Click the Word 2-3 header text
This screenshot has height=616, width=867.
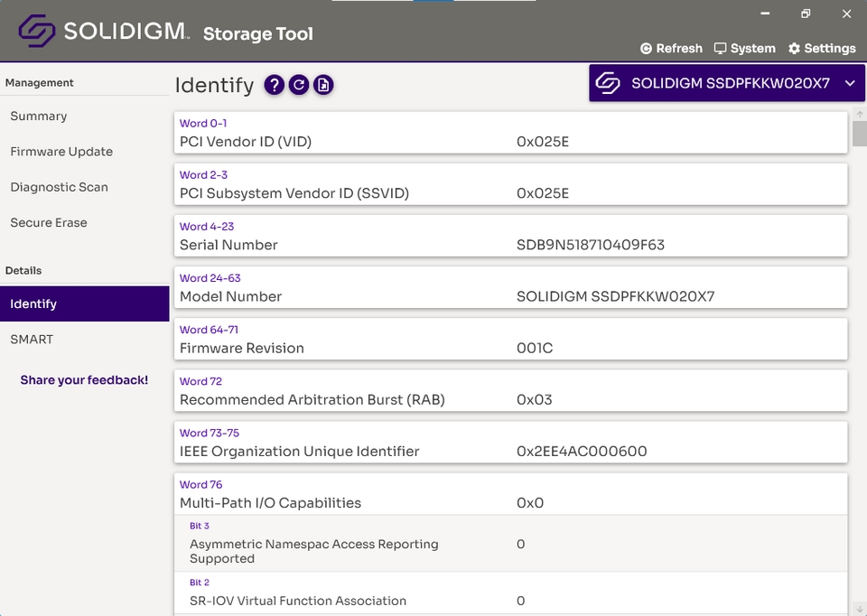pos(203,174)
